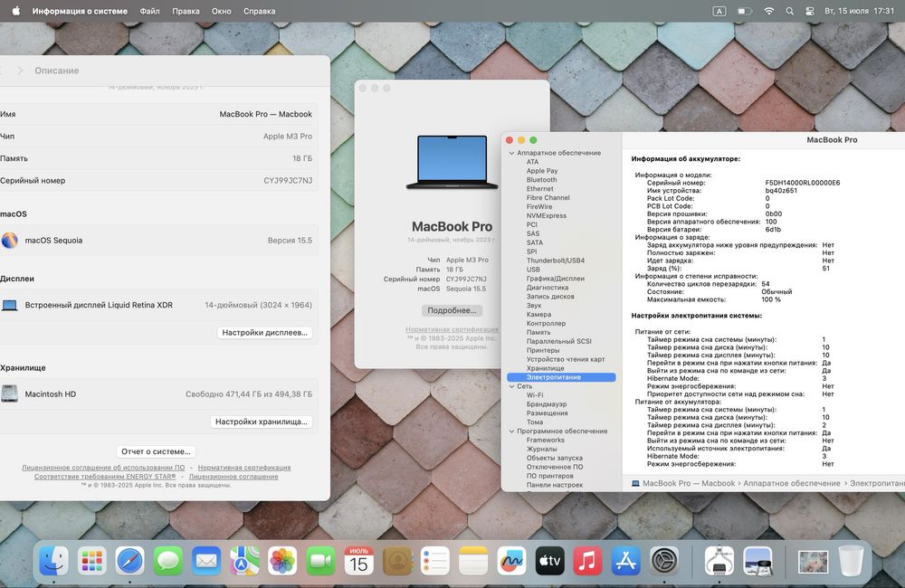Open System Information chip icon in Dock
Viewport: 905px width, 588px height.
[x=719, y=560]
